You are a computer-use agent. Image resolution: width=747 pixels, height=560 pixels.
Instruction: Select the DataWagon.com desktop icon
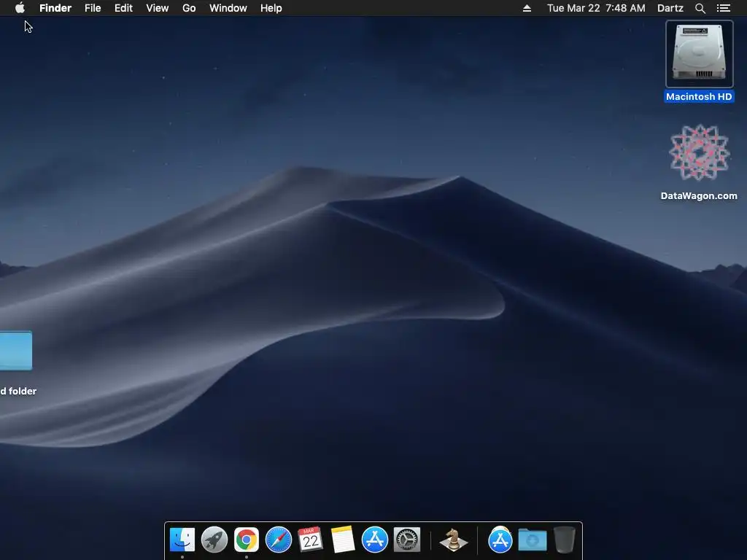699,152
